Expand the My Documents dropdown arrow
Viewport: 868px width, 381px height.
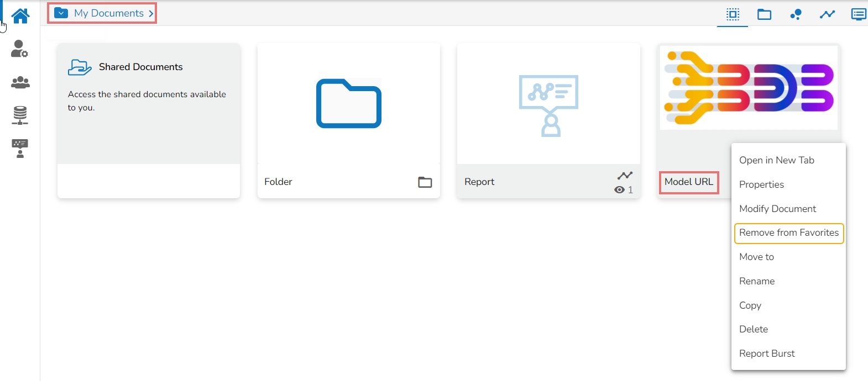(x=61, y=13)
